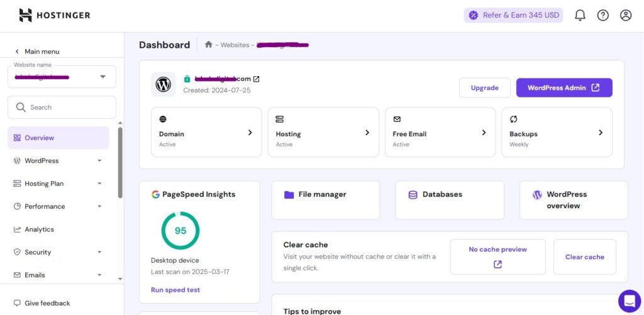Viewport: 644px width, 315px height.
Task: Click the Security shield icon in sidebar
Action: tap(17, 252)
